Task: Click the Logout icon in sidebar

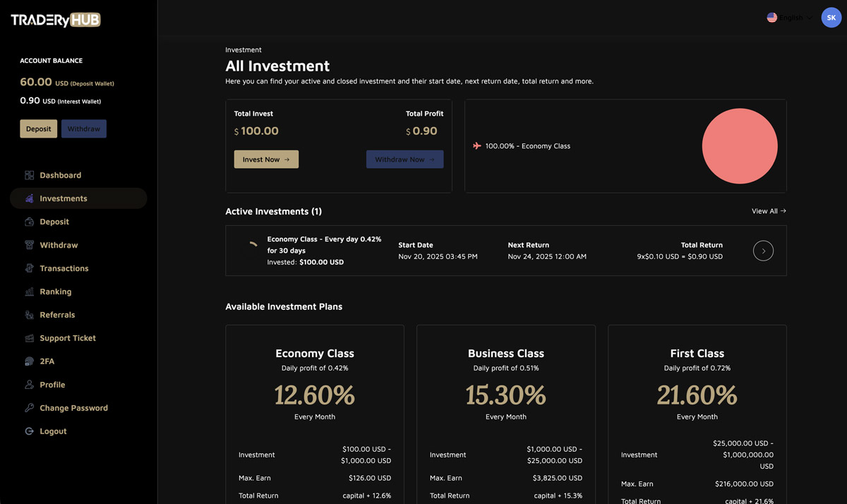Action: point(29,431)
